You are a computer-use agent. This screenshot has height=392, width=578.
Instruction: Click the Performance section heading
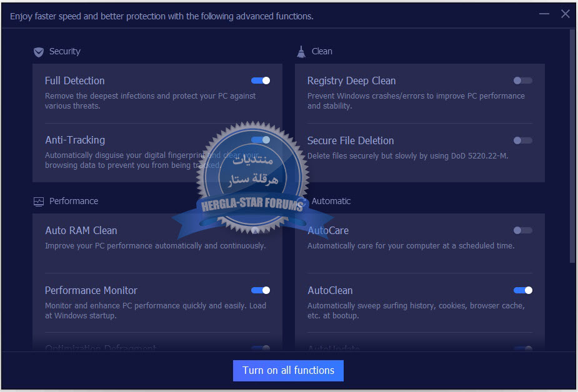[74, 201]
